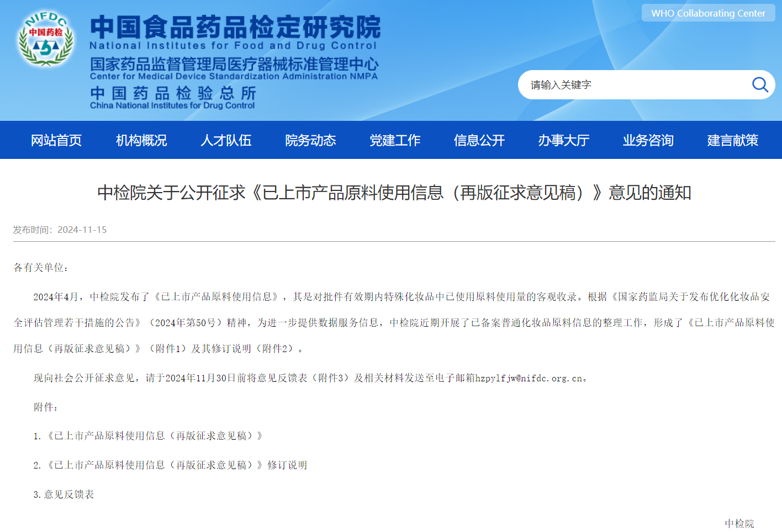Open the 建言献策 menu item
782x532 pixels.
(x=733, y=140)
